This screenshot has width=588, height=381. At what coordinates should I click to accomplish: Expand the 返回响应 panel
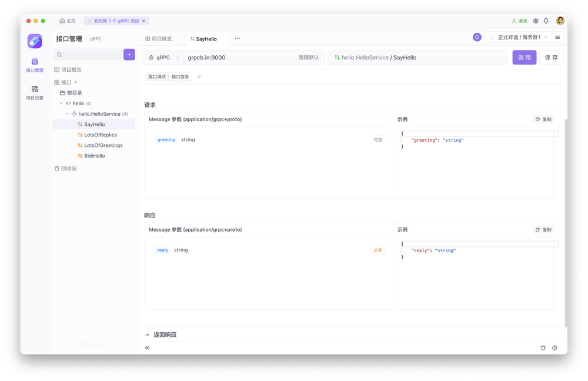tap(161, 335)
